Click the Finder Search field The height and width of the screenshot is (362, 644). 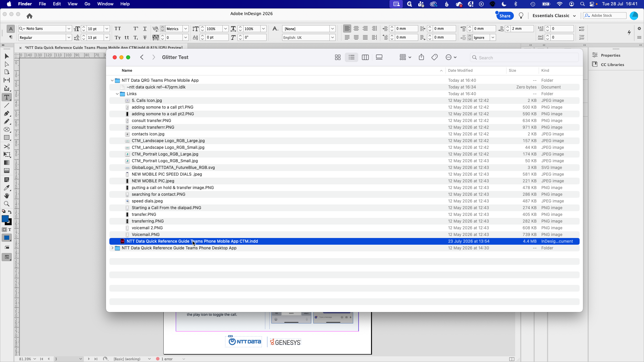click(524, 58)
